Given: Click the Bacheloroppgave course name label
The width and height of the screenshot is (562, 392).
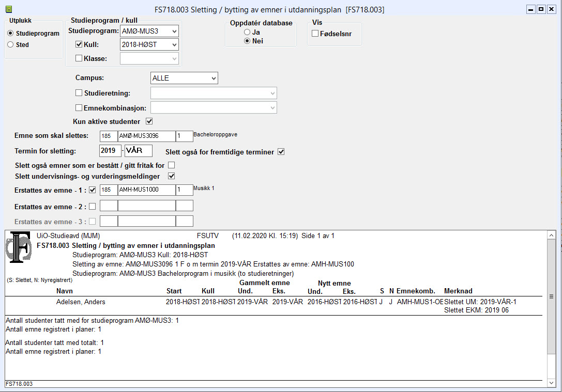Looking at the screenshot, I should (x=216, y=135).
